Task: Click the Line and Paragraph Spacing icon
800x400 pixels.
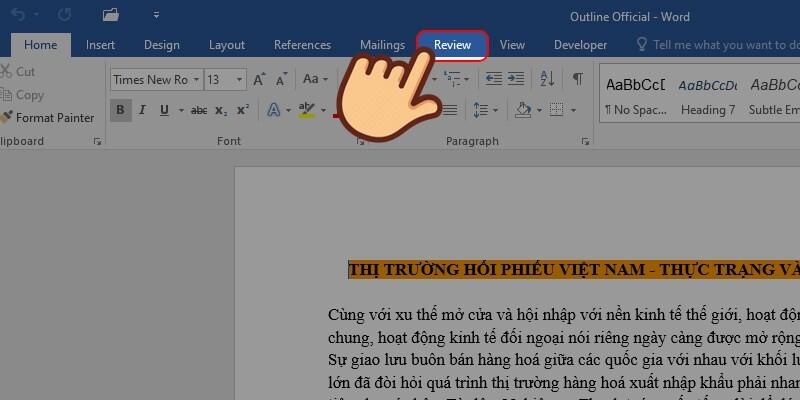Action: 481,110
